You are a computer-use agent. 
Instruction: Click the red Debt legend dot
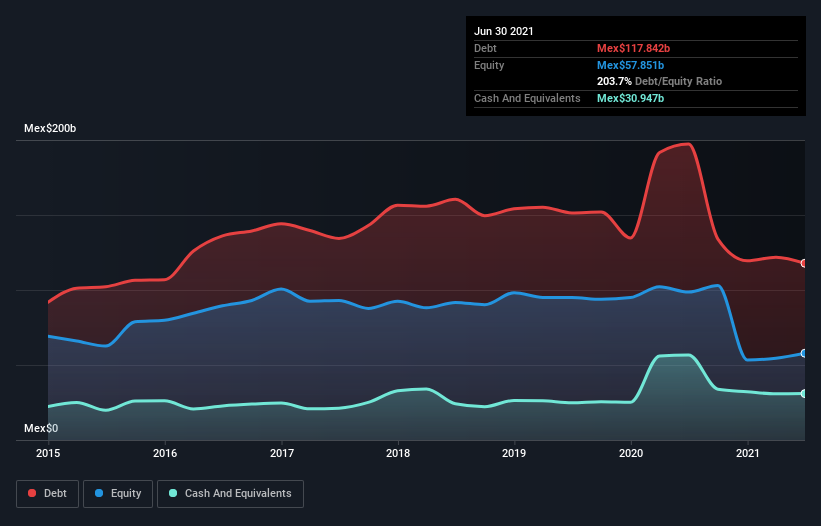pos(32,493)
